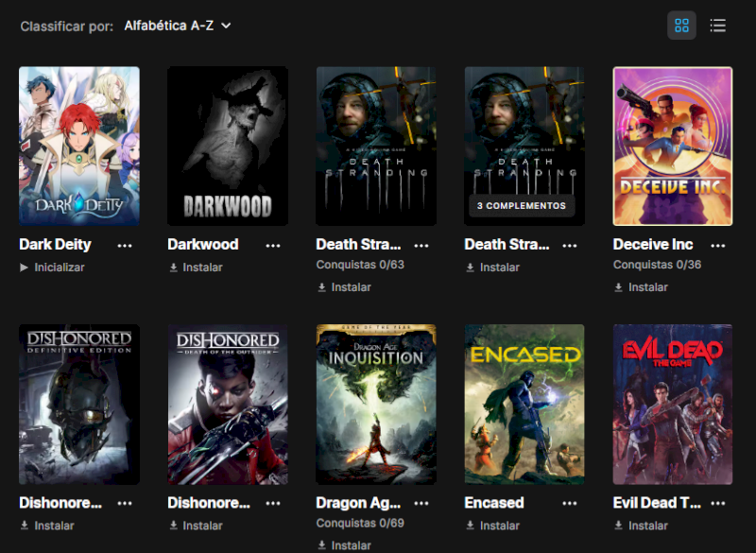Click Instalar under Evil Dead The Game
Viewport: 756px width, 553px height.
coord(642,526)
